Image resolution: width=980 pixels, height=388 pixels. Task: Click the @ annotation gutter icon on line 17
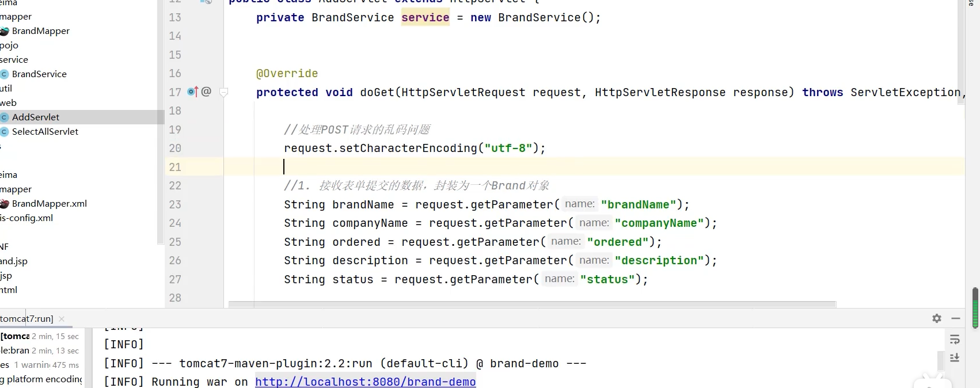pyautogui.click(x=206, y=92)
